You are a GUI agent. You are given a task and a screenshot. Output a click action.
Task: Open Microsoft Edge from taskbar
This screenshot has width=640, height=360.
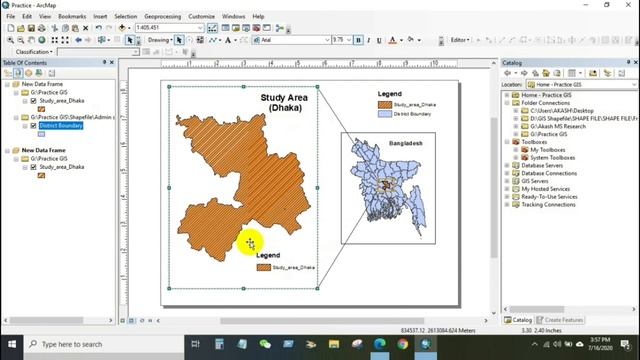380,344
